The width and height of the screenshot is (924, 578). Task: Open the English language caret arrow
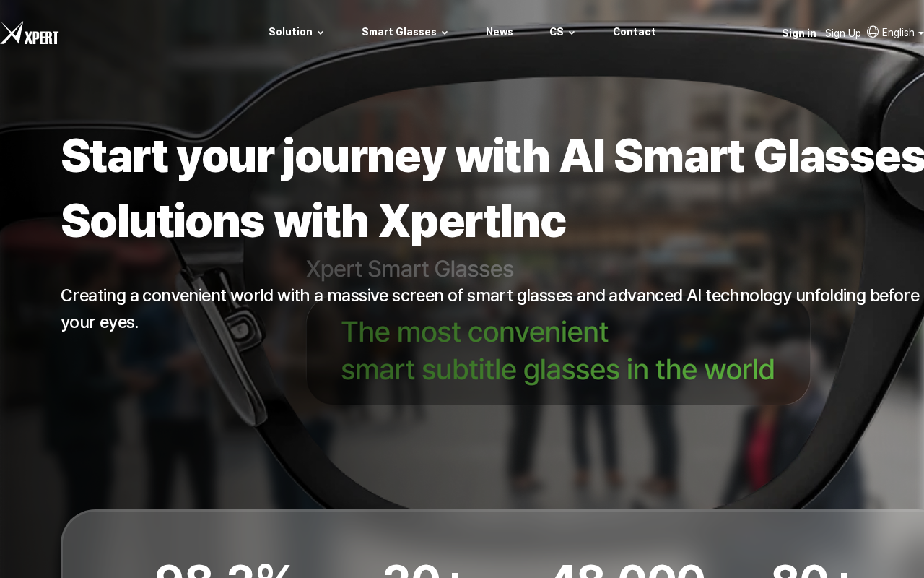(920, 33)
